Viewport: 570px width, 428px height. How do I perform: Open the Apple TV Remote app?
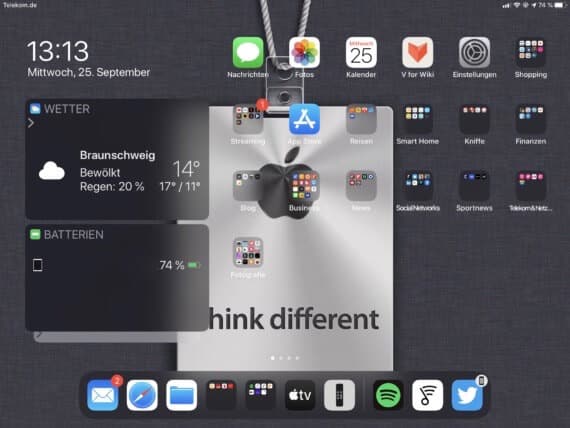(339, 395)
